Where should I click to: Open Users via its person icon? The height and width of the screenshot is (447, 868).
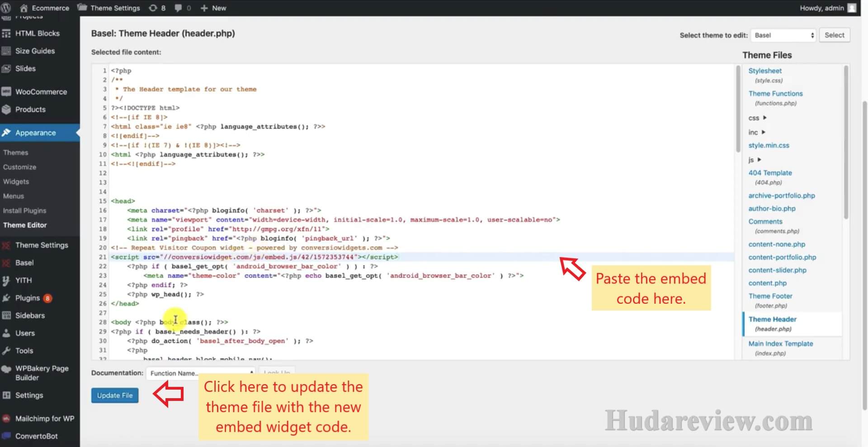(x=6, y=333)
